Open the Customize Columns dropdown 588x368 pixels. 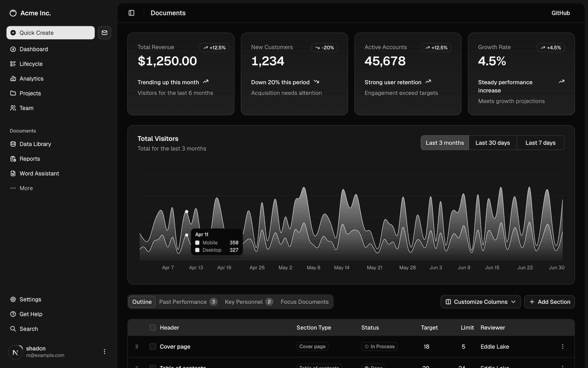(480, 302)
